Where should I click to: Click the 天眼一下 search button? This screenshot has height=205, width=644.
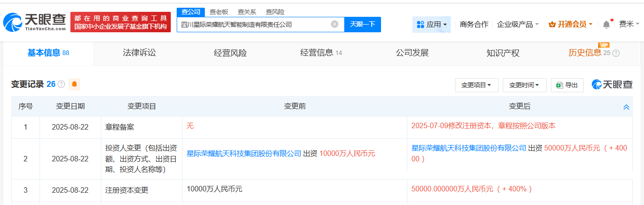point(362,25)
